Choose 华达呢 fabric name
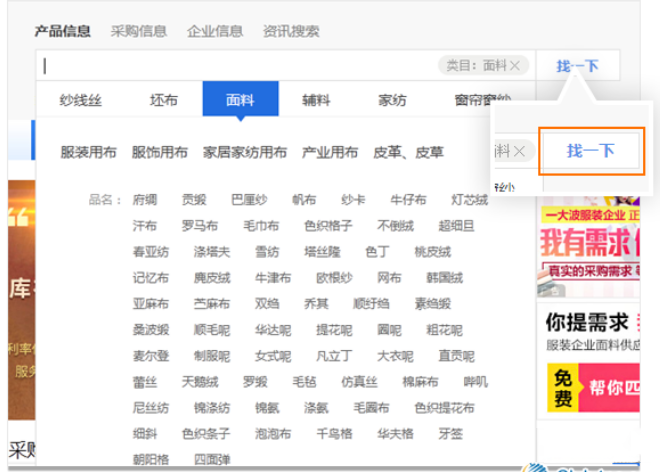The height and width of the screenshot is (472, 660). (x=273, y=330)
